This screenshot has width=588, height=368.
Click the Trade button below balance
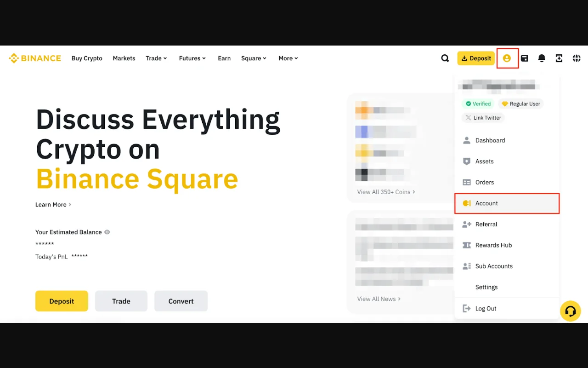[x=121, y=301]
